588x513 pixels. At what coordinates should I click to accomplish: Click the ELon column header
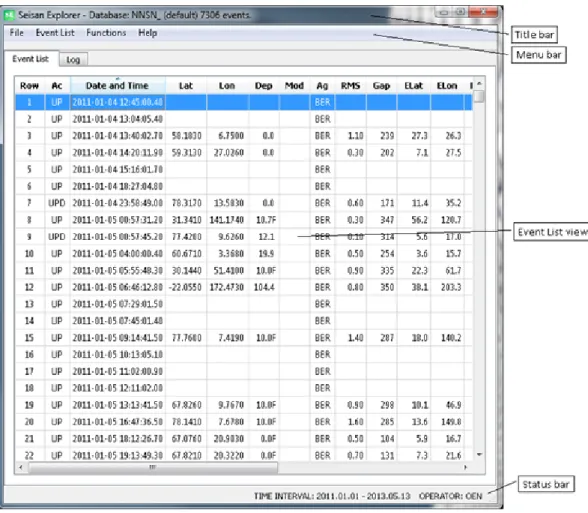pyautogui.click(x=447, y=86)
